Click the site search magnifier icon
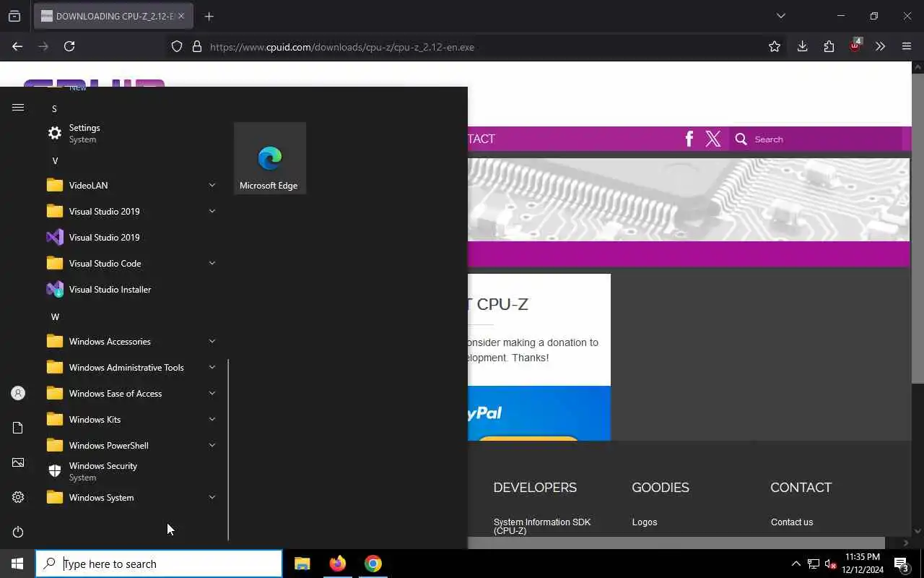This screenshot has width=924, height=578. (741, 139)
